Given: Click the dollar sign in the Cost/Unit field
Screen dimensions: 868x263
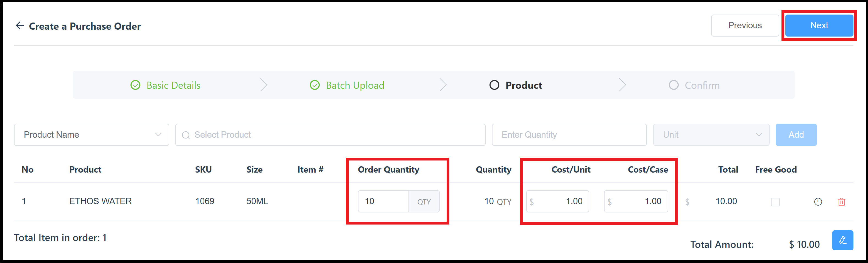Looking at the screenshot, I should [x=532, y=201].
